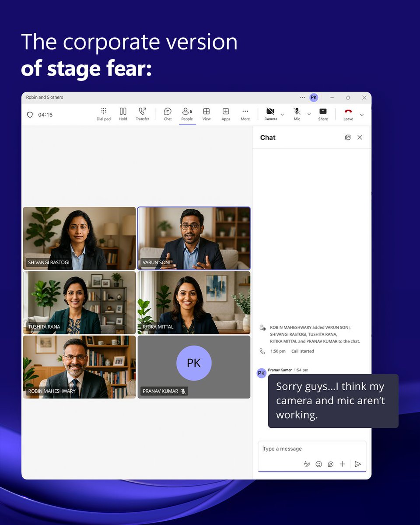Unmute the Mic
Image resolution: width=420 pixels, height=525 pixels.
pos(297,114)
